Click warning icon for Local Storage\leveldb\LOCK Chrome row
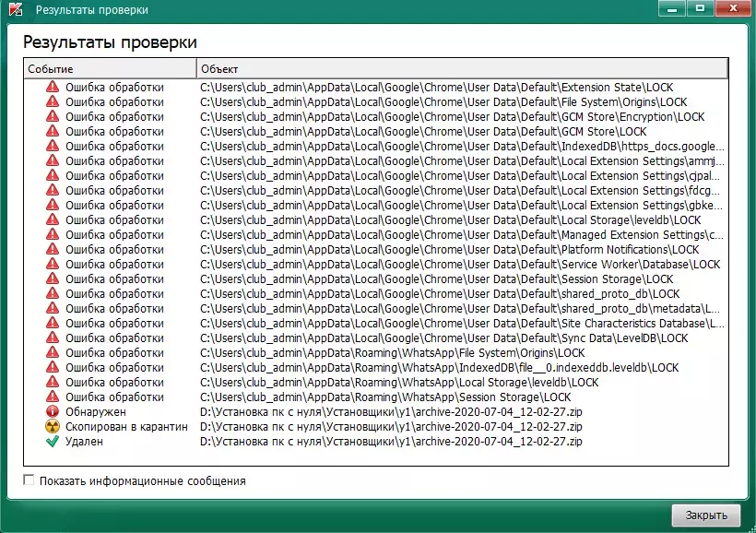 (x=53, y=219)
